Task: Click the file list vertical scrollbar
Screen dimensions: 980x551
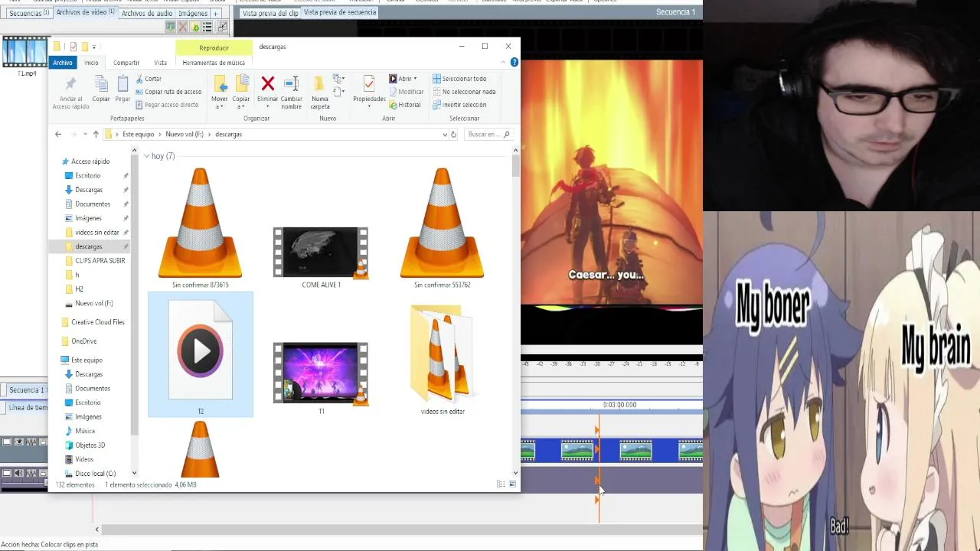Action: pos(516,166)
